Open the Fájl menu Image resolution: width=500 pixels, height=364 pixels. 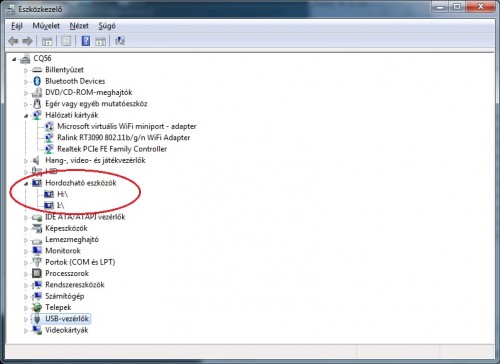pos(17,26)
